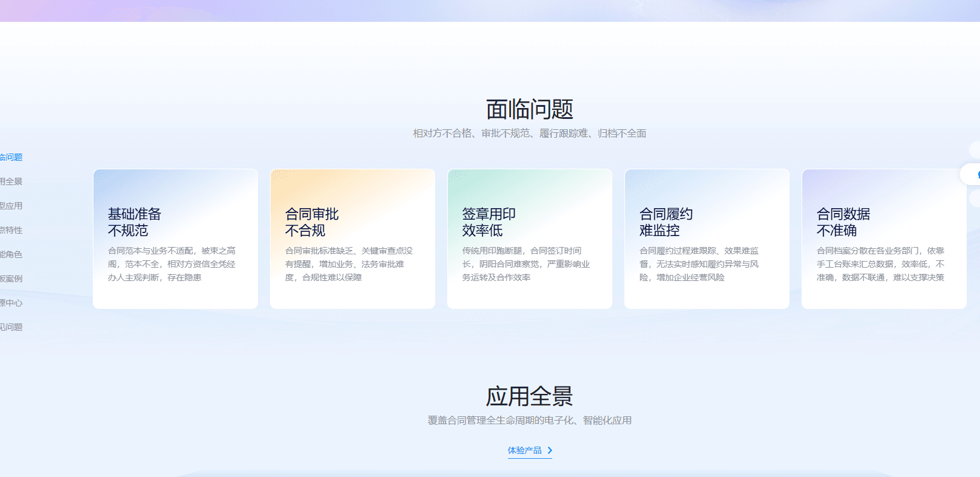Viewport: 980px width, 477px height.
Task: Open the sidebar item ending in 点特性
Action: [11, 230]
